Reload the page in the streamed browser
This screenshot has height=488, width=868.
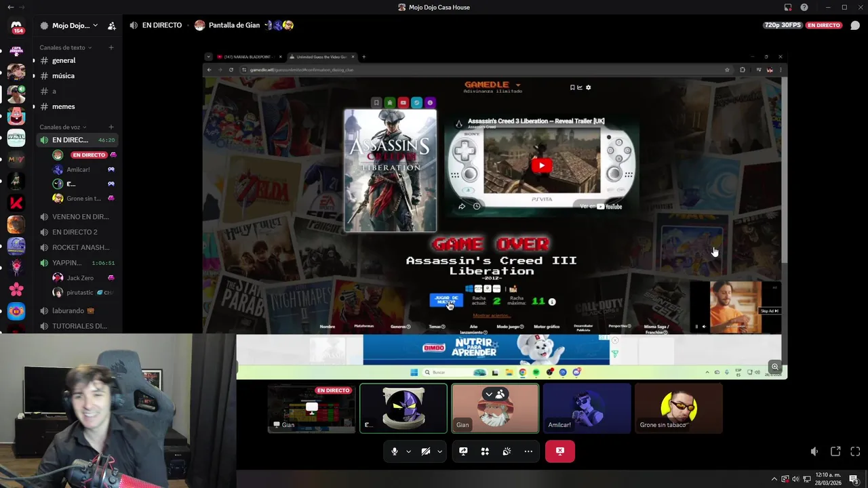(231, 70)
